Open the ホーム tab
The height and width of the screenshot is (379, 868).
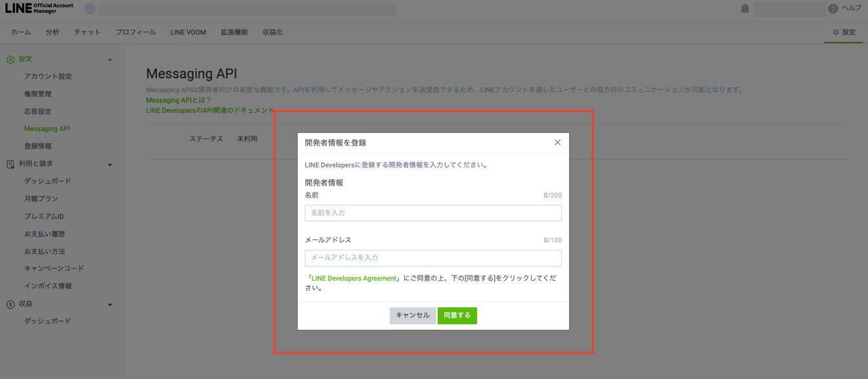coord(21,32)
